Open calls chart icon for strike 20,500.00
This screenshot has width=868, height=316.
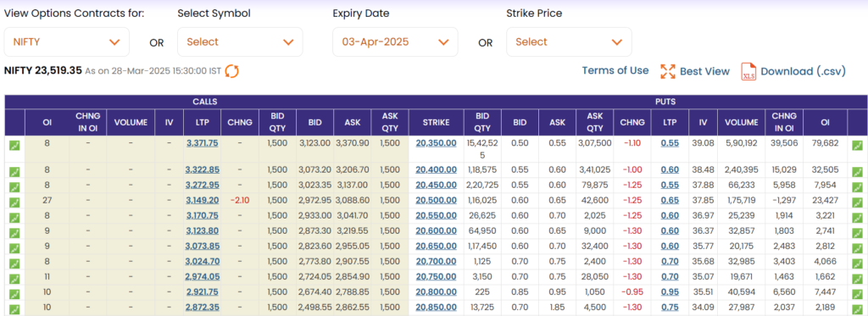14,201
